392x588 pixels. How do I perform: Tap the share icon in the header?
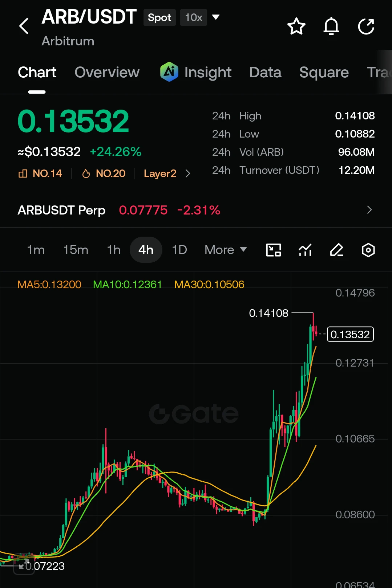tap(366, 26)
